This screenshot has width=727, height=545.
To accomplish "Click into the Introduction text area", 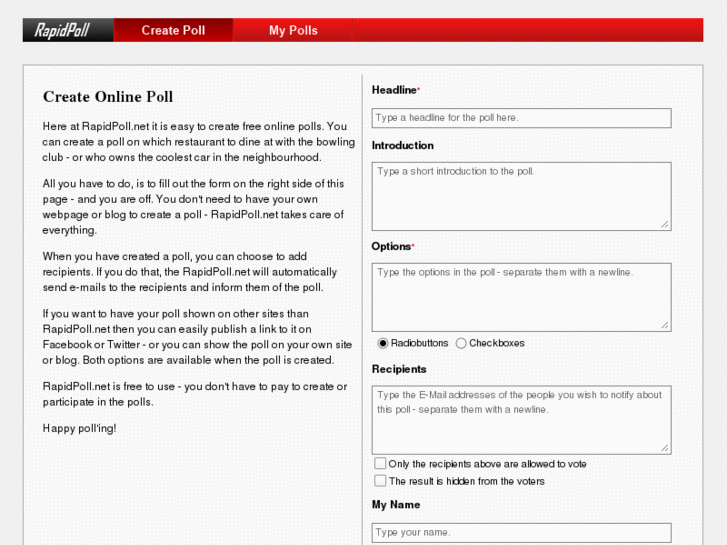I will coord(521,196).
